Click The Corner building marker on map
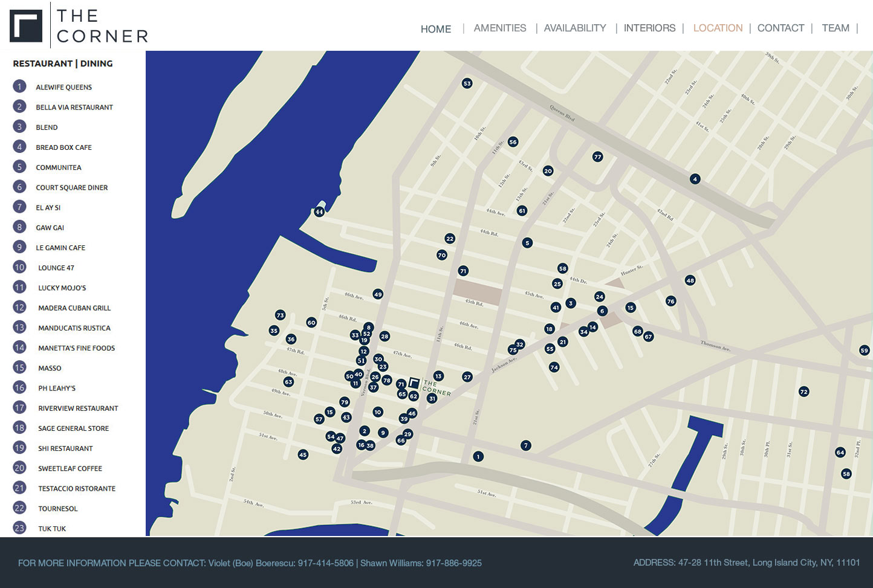873x588 pixels. (x=414, y=383)
